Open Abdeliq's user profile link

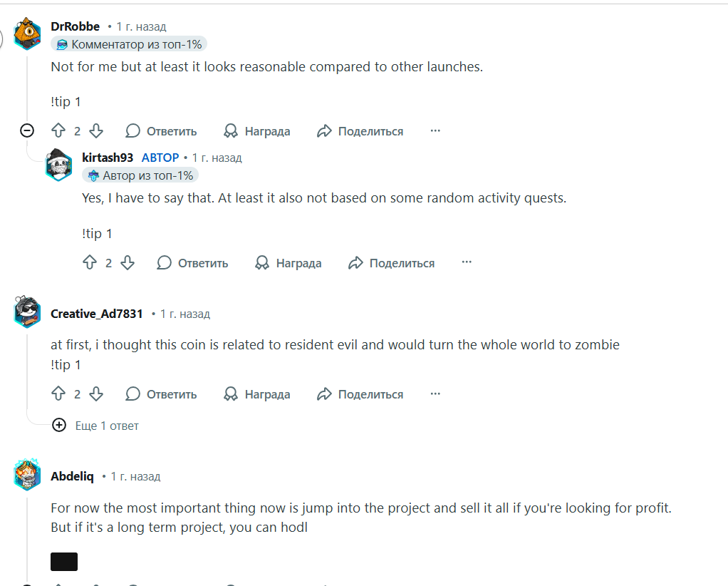tap(72, 476)
